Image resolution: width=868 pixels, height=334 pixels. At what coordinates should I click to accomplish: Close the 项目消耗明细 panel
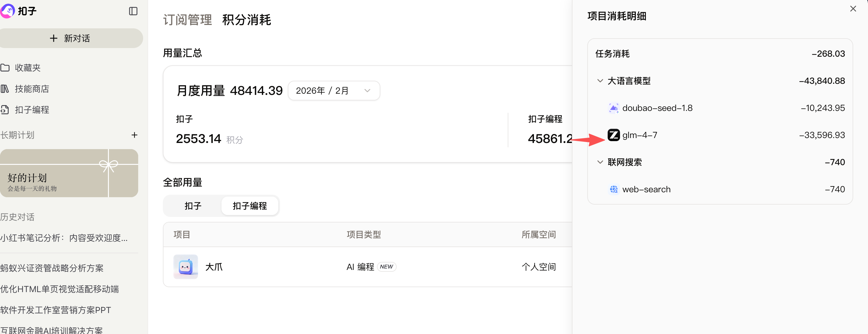click(853, 9)
